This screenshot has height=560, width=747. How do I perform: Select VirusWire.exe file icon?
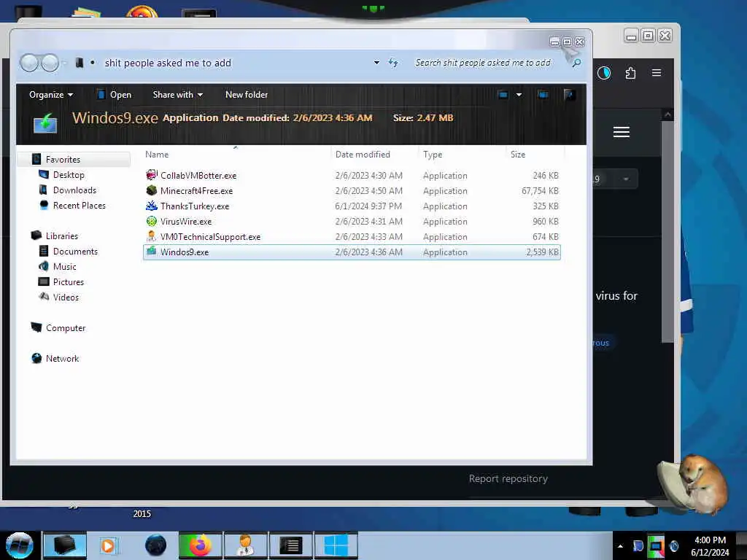pyautogui.click(x=152, y=221)
